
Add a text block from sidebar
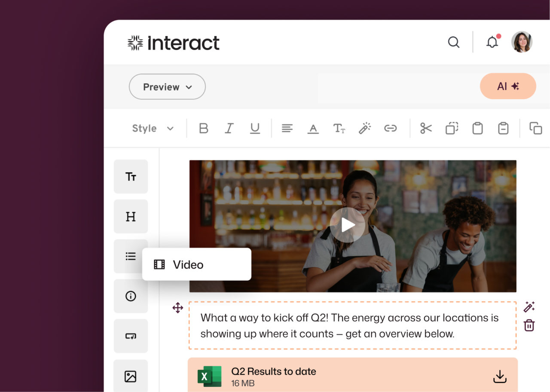tap(131, 177)
